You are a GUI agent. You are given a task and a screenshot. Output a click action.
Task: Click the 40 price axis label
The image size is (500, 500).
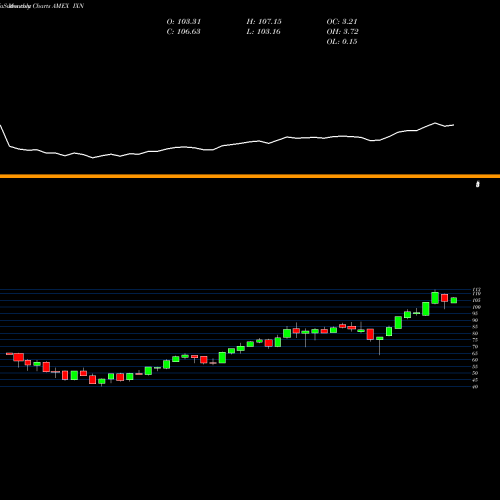pos(475,387)
